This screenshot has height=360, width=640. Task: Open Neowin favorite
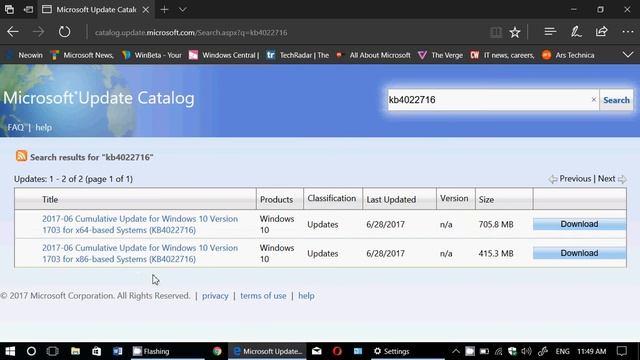(25, 55)
